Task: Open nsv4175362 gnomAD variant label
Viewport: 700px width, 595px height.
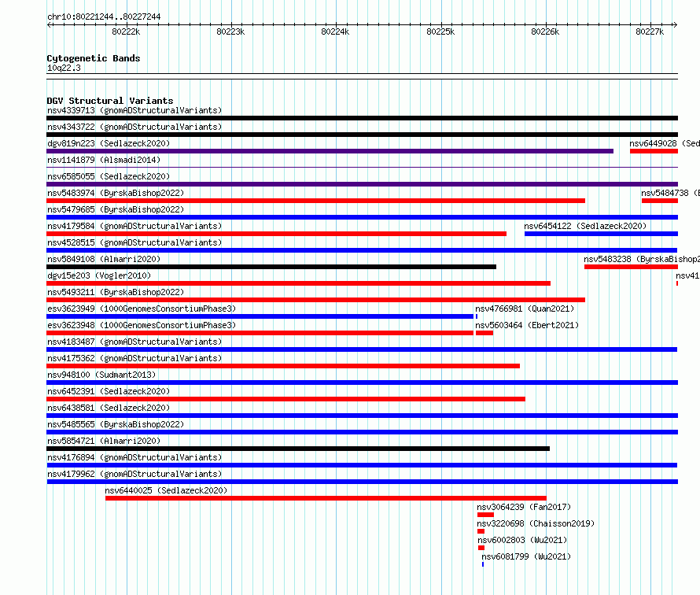Action: click(134, 358)
